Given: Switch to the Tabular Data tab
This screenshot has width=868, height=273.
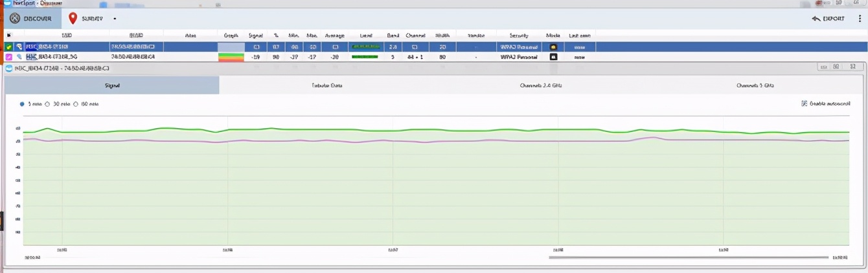Looking at the screenshot, I should (326, 85).
